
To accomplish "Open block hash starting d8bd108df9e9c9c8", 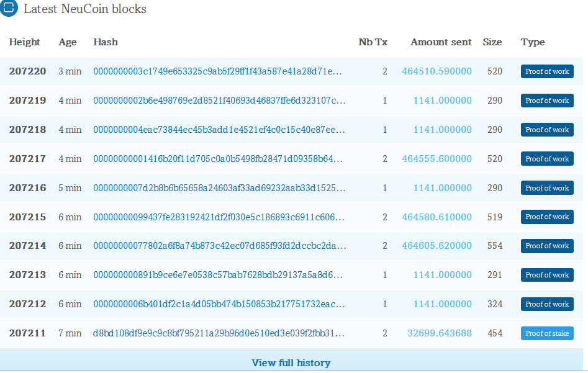I will pyautogui.click(x=219, y=333).
